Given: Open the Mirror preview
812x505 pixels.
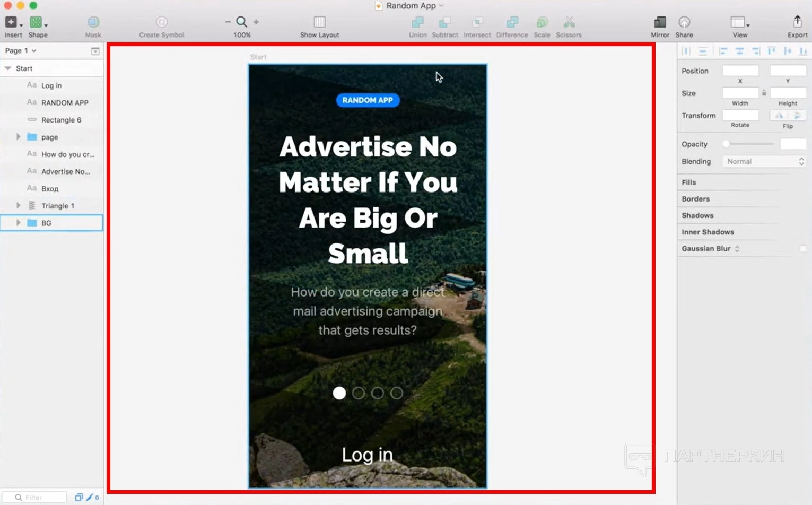Looking at the screenshot, I should (660, 22).
